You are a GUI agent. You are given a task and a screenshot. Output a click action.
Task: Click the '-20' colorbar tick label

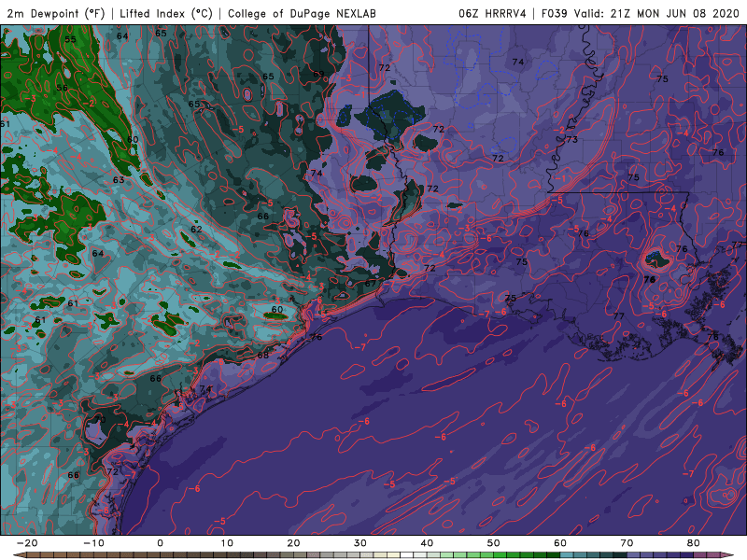point(27,543)
